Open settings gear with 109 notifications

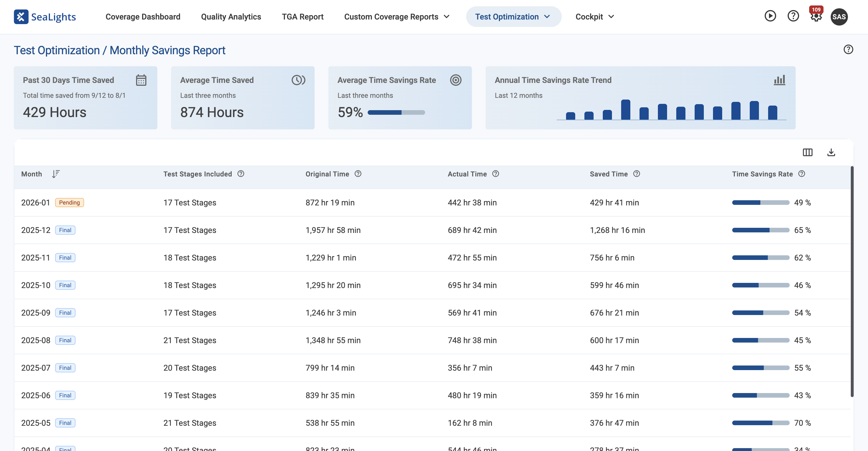pos(816,17)
